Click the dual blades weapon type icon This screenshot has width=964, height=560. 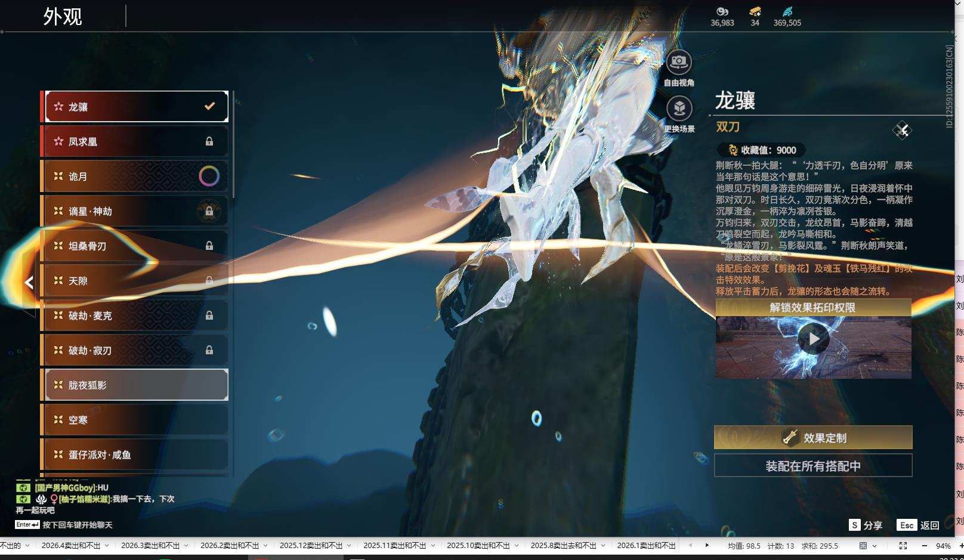[902, 130]
